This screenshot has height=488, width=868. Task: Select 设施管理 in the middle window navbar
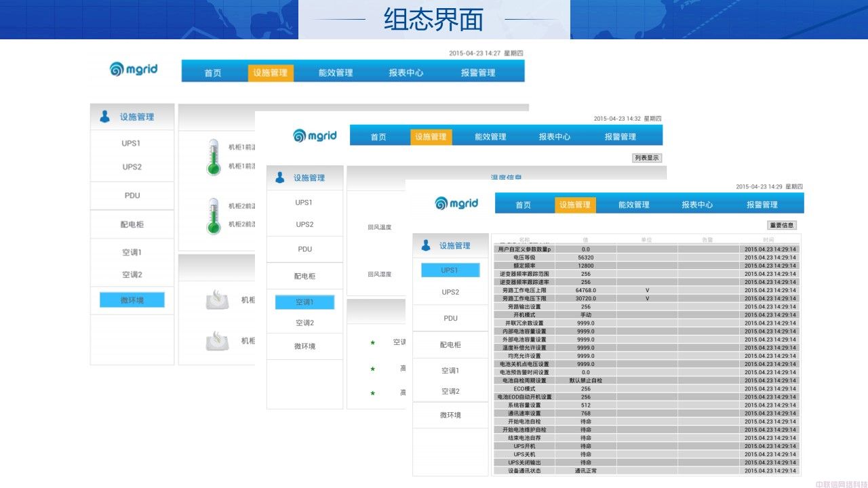[x=431, y=136]
